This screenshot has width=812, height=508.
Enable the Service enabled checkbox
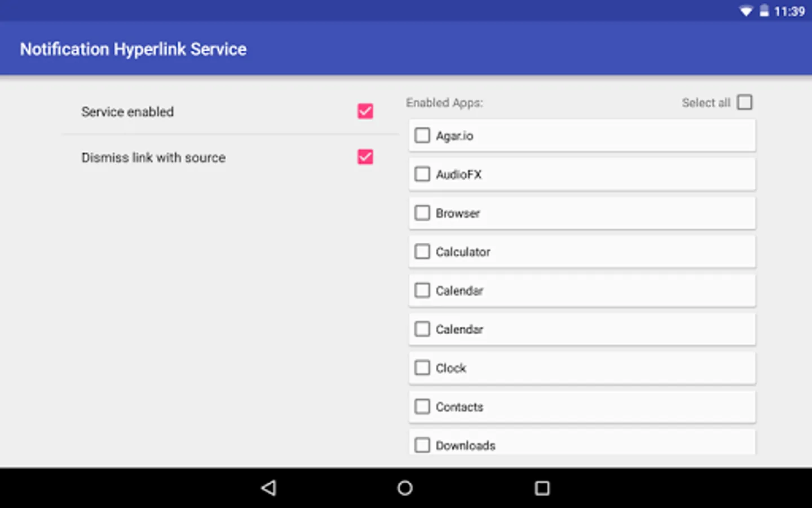tap(364, 112)
